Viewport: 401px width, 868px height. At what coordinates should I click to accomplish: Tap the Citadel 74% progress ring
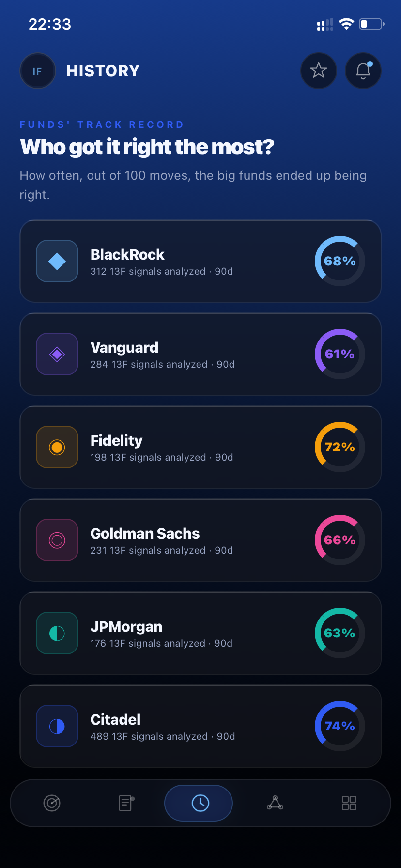pyautogui.click(x=339, y=726)
